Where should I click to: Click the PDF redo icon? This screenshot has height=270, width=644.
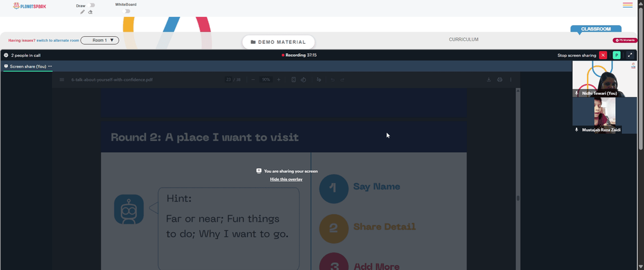pyautogui.click(x=342, y=80)
